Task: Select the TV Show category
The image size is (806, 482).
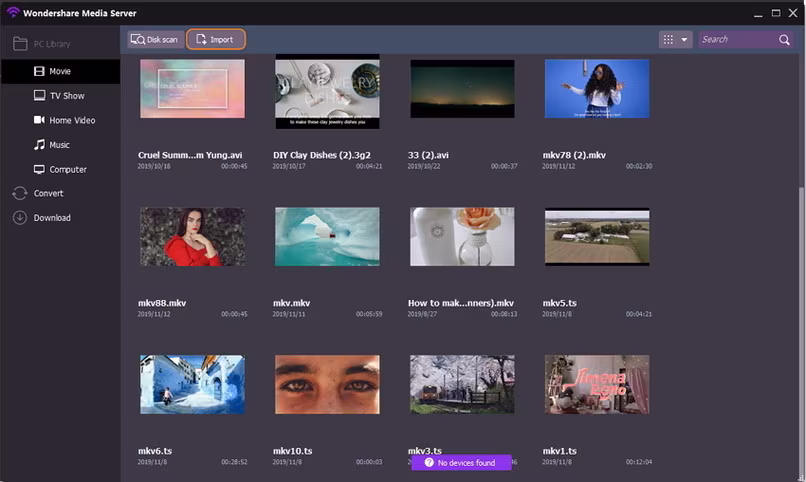Action: [61, 96]
